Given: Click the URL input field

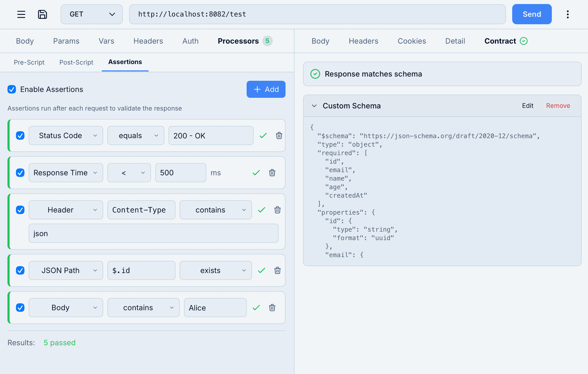Looking at the screenshot, I should (x=316, y=14).
